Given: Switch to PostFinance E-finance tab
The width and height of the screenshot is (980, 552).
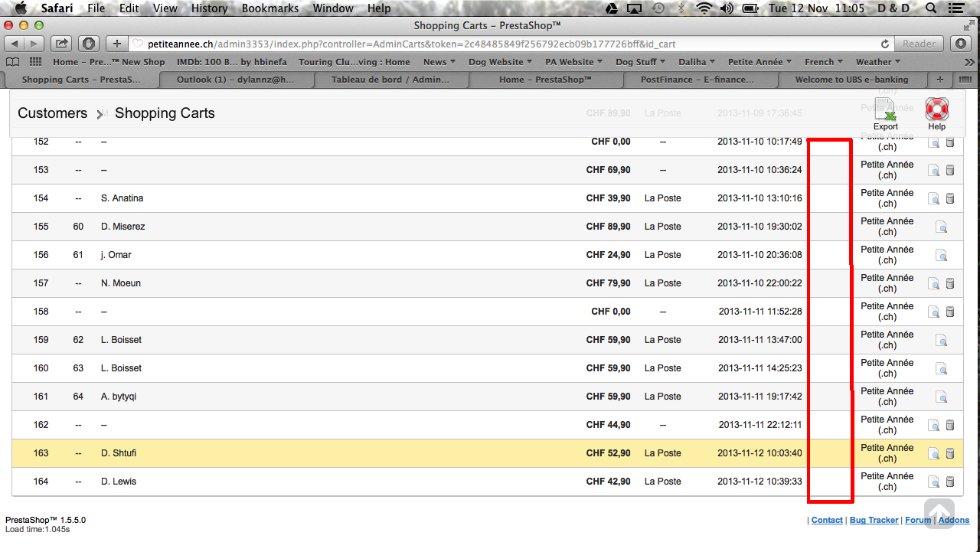Looking at the screenshot, I should point(700,80).
